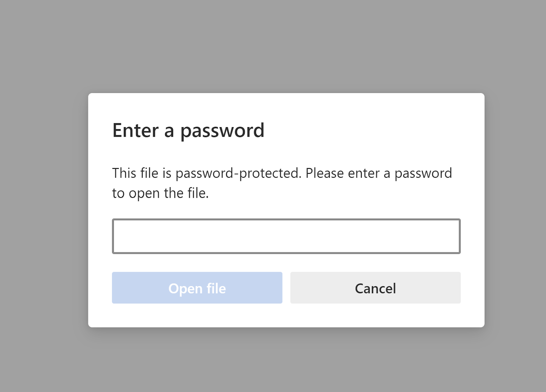Click the 'Open file' label text
Image resolution: width=546 pixels, height=392 pixels.
coord(197,288)
